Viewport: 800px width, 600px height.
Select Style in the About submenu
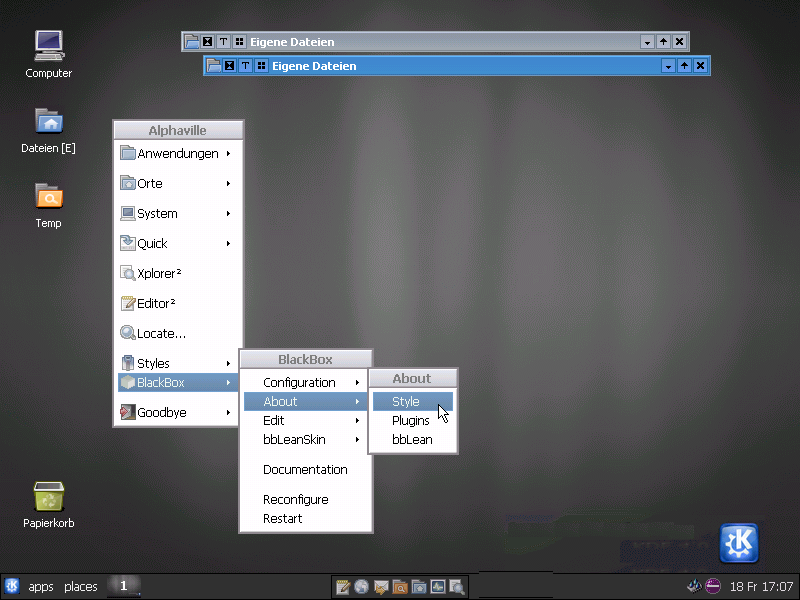point(413,402)
